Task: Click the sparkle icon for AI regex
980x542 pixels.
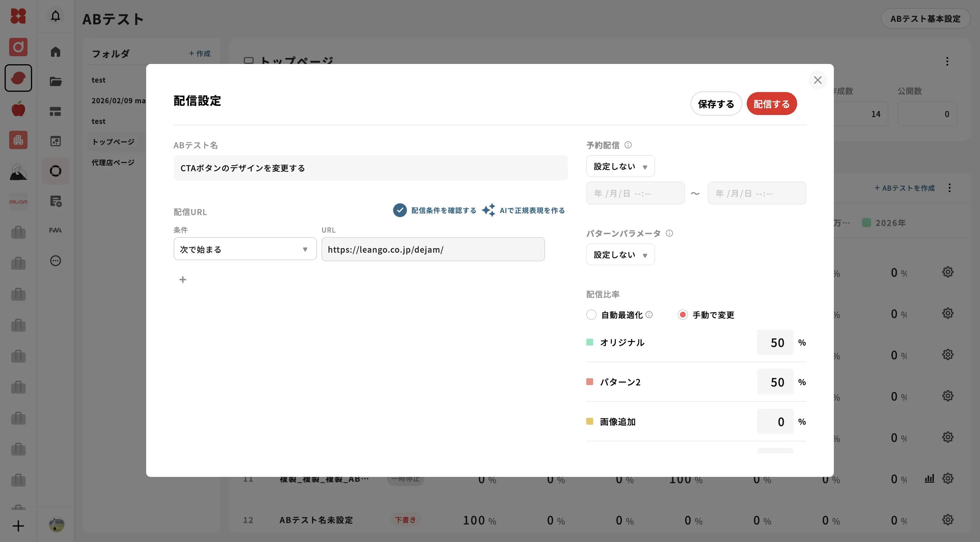Action: [x=489, y=210]
